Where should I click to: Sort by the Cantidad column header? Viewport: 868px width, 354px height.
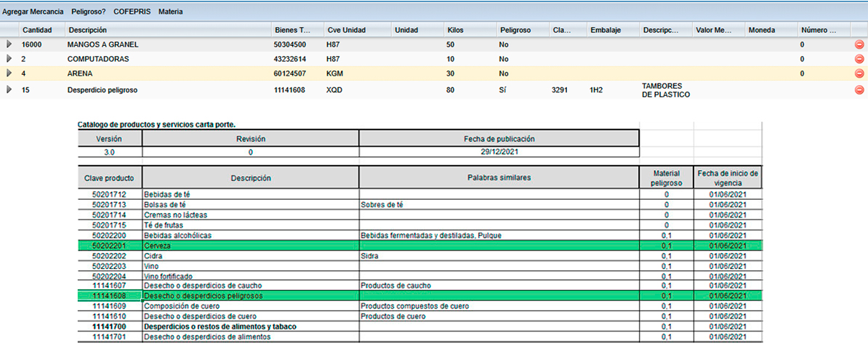coord(36,30)
